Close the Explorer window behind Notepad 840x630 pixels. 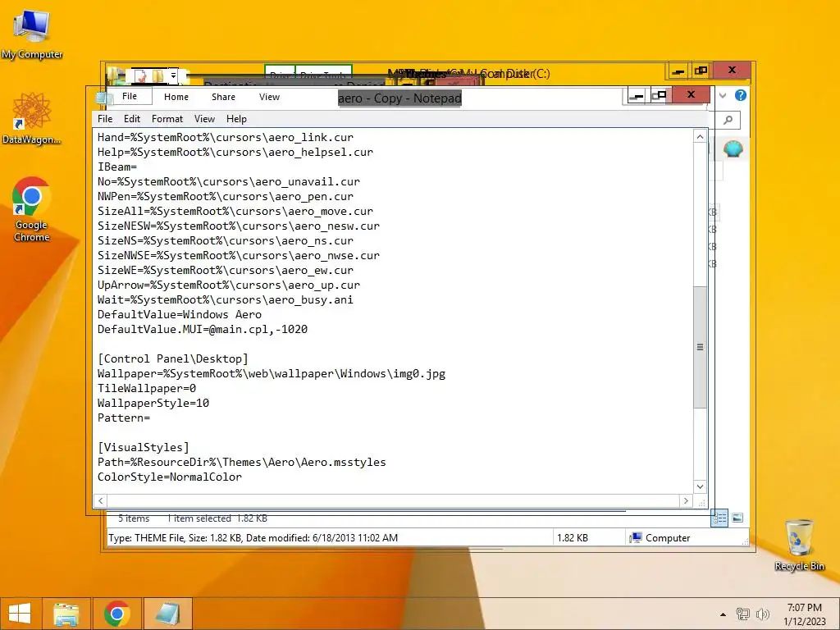click(x=732, y=71)
